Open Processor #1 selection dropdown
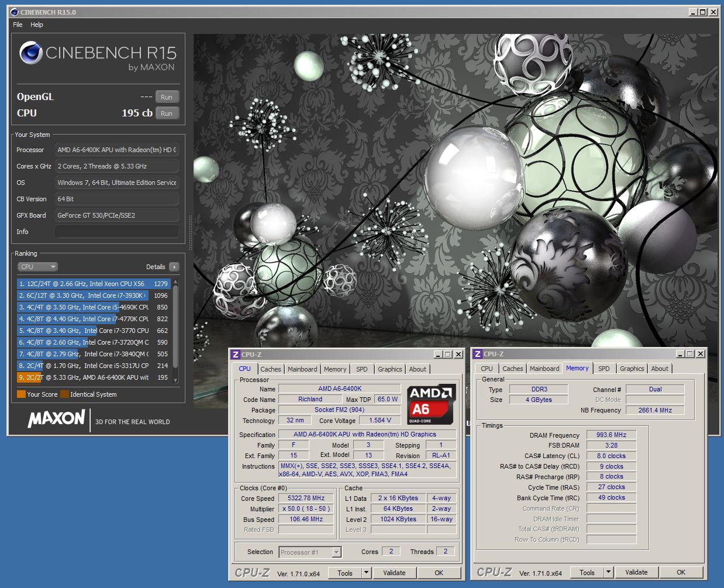Viewport: 724px width, 588px height. point(310,552)
